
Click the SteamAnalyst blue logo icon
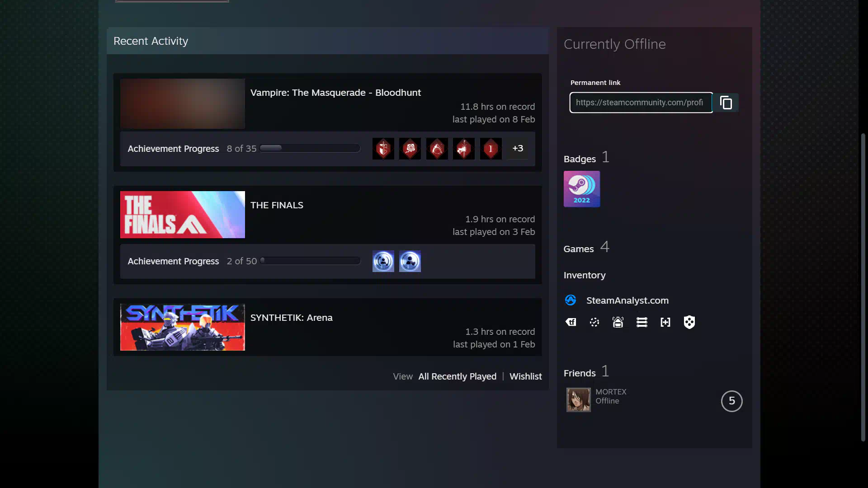pyautogui.click(x=571, y=300)
